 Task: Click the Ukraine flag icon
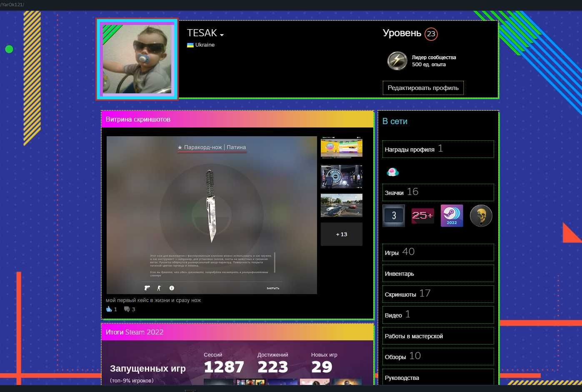[190, 45]
